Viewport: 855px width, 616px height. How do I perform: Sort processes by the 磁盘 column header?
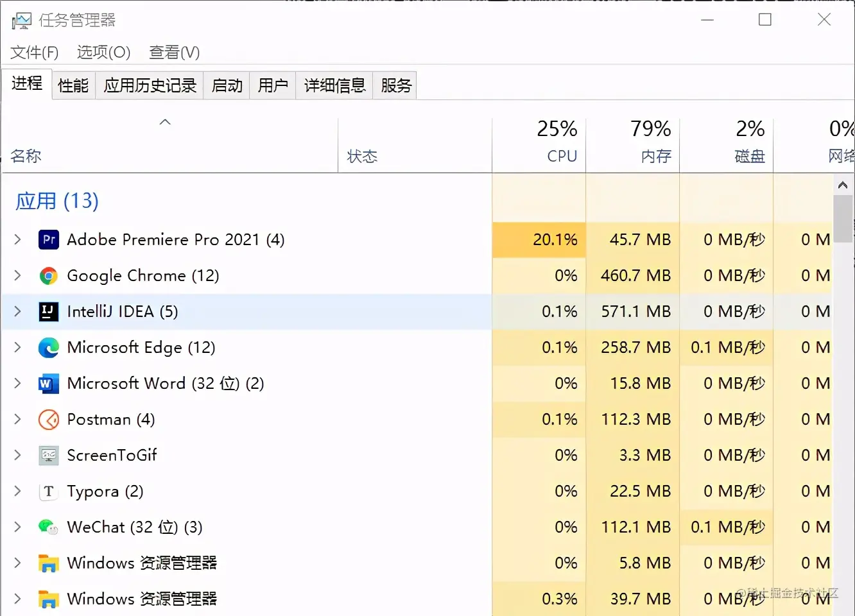pyautogui.click(x=727, y=146)
